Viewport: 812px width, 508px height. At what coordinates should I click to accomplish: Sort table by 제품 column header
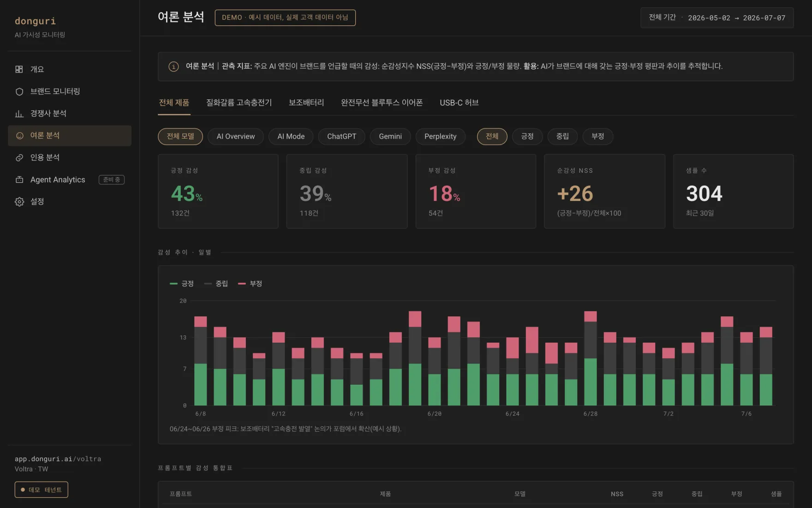click(x=385, y=494)
